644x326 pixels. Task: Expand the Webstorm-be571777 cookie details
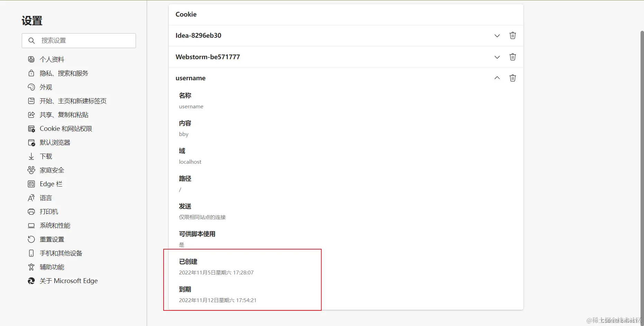[497, 57]
